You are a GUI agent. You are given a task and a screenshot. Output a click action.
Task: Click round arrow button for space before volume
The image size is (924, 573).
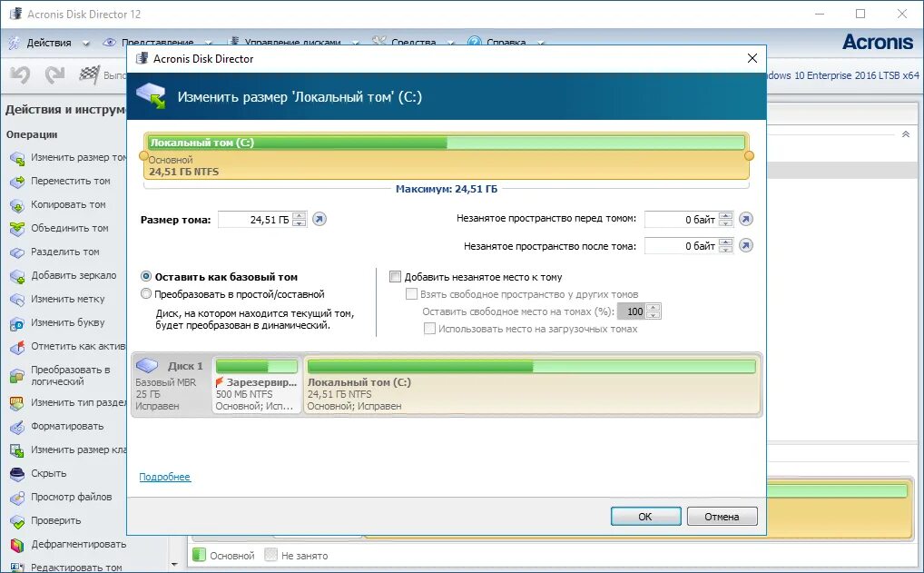746,219
